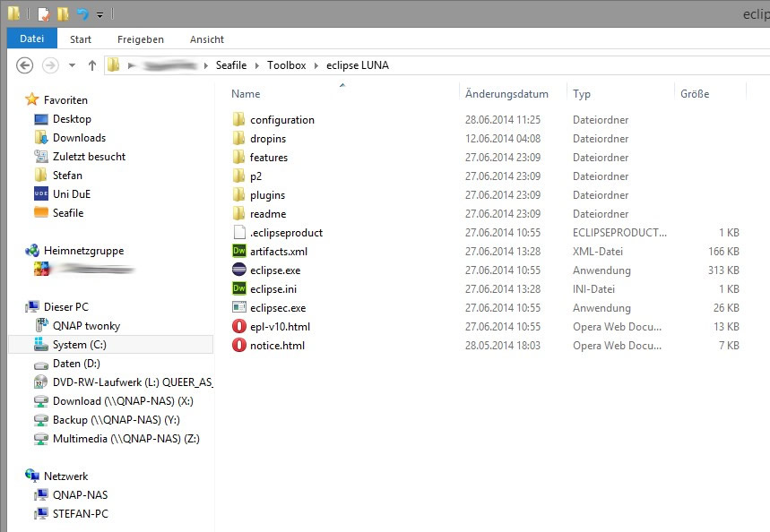Select the eclipse.exe application icon
This screenshot has height=532, width=770.
click(238, 270)
